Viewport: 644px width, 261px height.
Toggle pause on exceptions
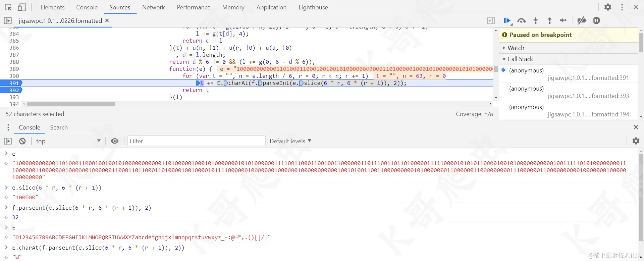[x=596, y=20]
